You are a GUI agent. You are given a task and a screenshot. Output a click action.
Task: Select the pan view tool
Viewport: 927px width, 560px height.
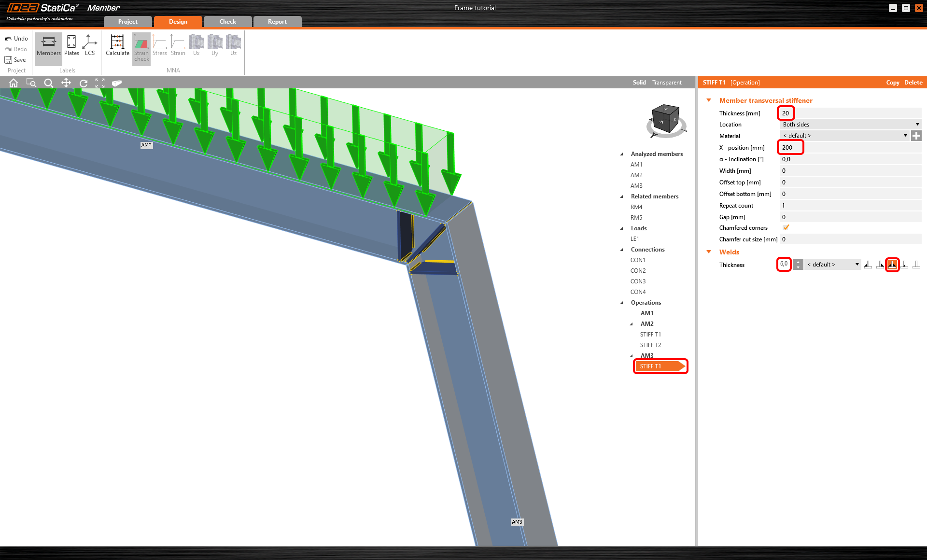(x=66, y=83)
